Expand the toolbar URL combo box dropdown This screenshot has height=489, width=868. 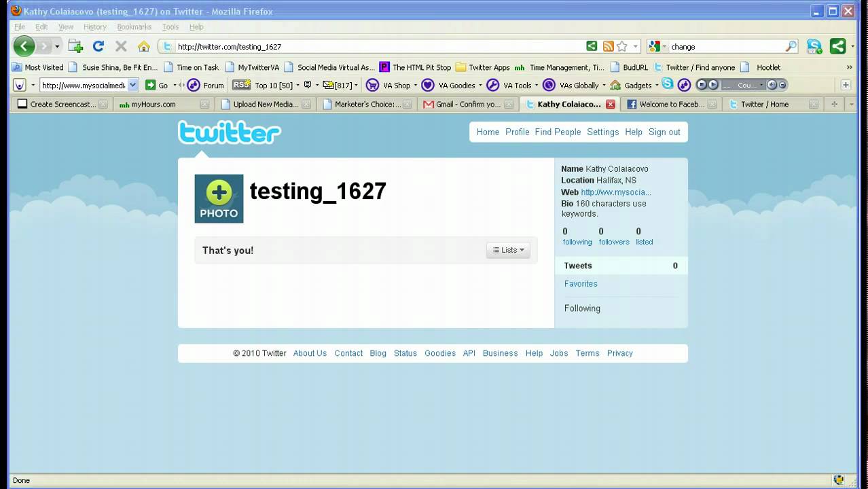pyautogui.click(x=132, y=85)
